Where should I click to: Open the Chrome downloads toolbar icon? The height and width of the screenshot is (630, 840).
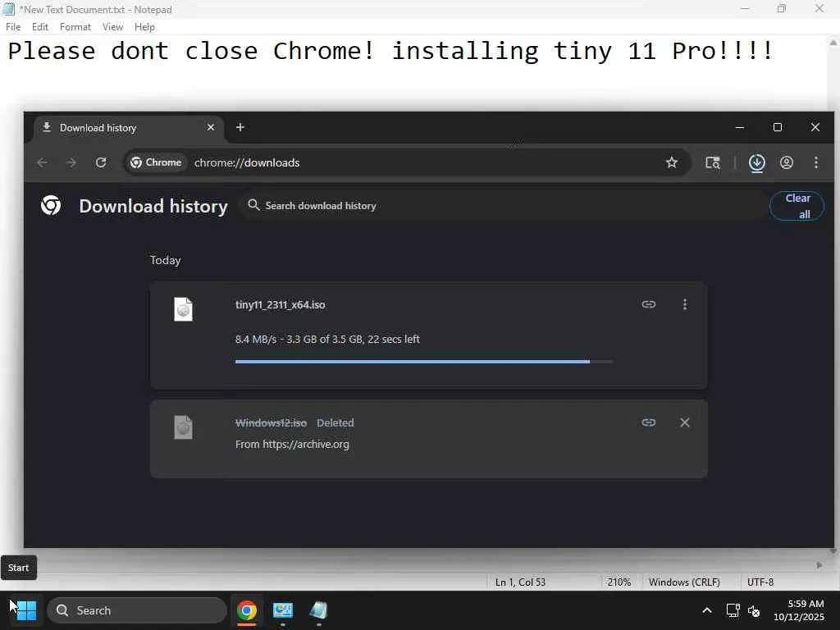(x=756, y=162)
